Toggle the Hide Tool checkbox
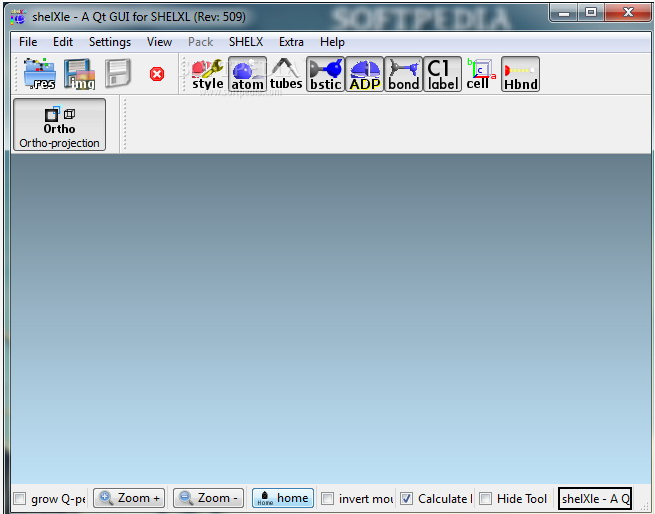 [485, 499]
